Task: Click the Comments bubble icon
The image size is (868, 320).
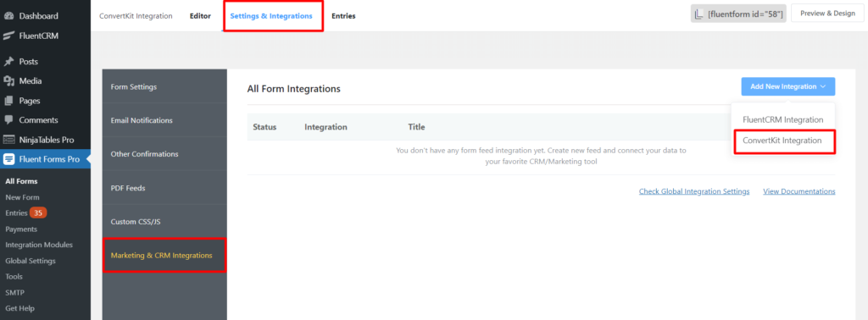Action: tap(8, 120)
